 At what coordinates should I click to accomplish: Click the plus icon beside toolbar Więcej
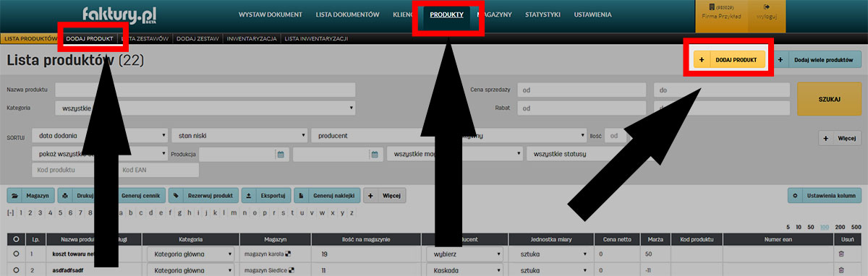tap(371, 196)
